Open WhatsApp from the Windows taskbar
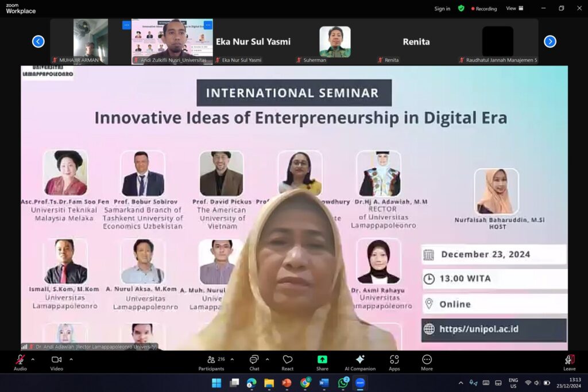 coord(343,383)
